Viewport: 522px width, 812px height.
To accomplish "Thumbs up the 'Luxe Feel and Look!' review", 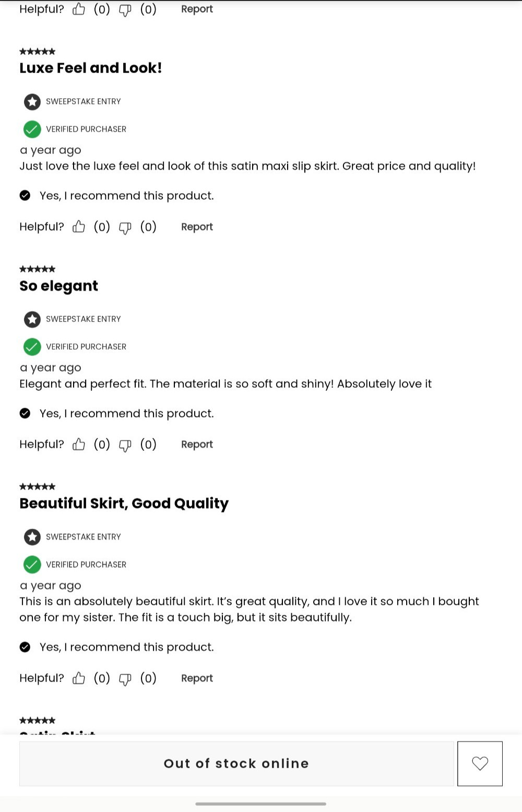I will coord(79,226).
